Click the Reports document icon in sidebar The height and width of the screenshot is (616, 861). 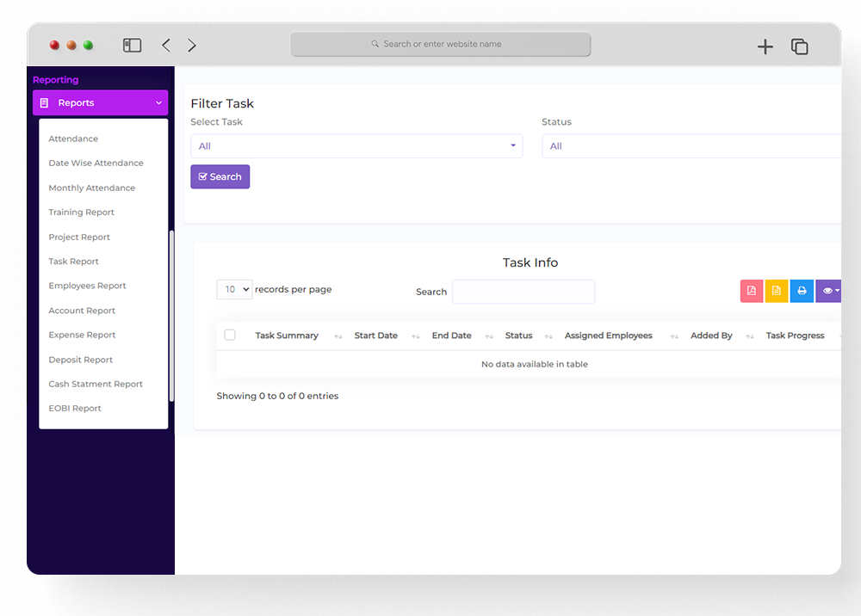(45, 102)
